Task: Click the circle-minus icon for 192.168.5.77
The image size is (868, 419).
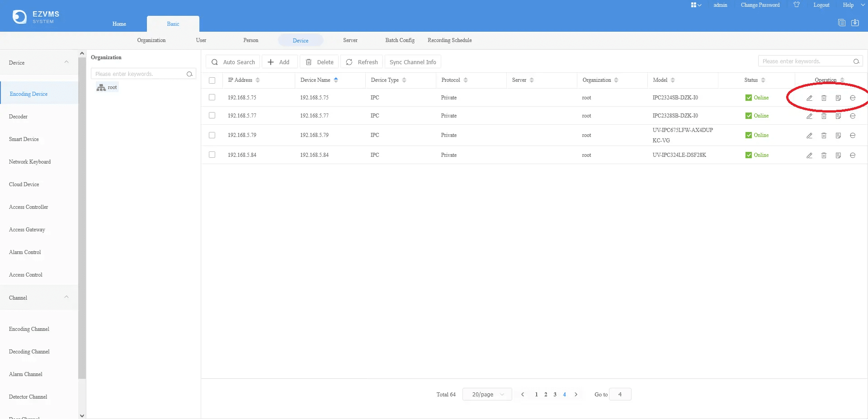Action: [853, 116]
